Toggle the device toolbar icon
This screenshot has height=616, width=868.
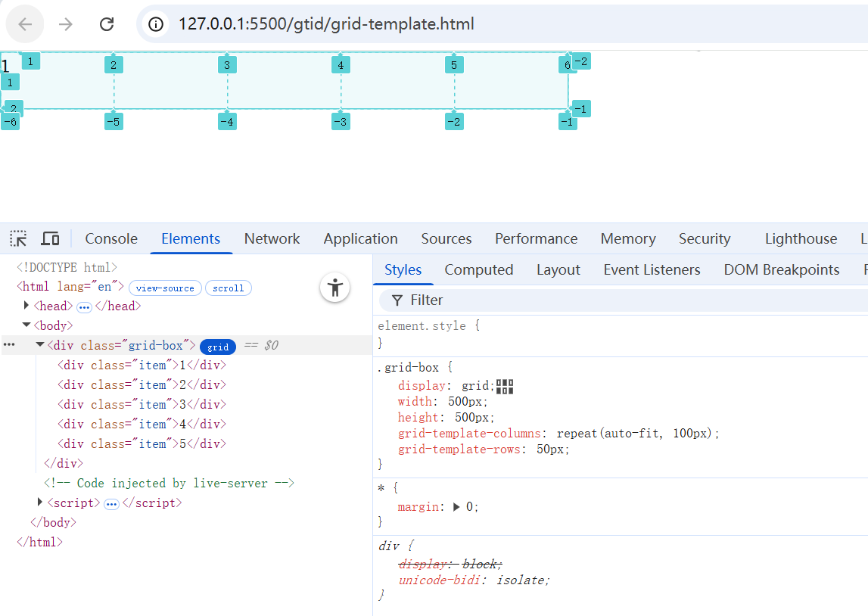click(51, 238)
